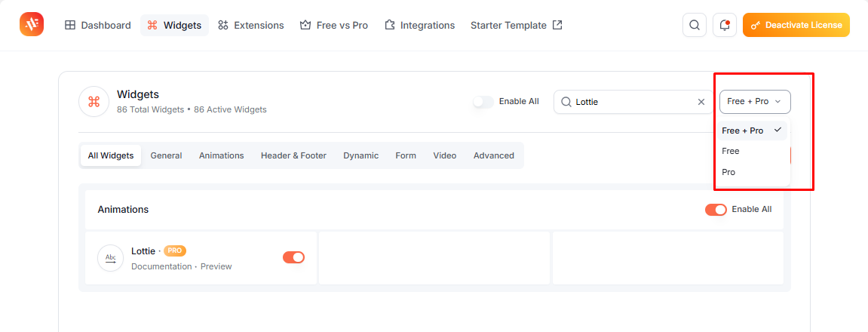Select the Widgets nav tab
This screenshot has width=868, height=332.
pyautogui.click(x=174, y=26)
